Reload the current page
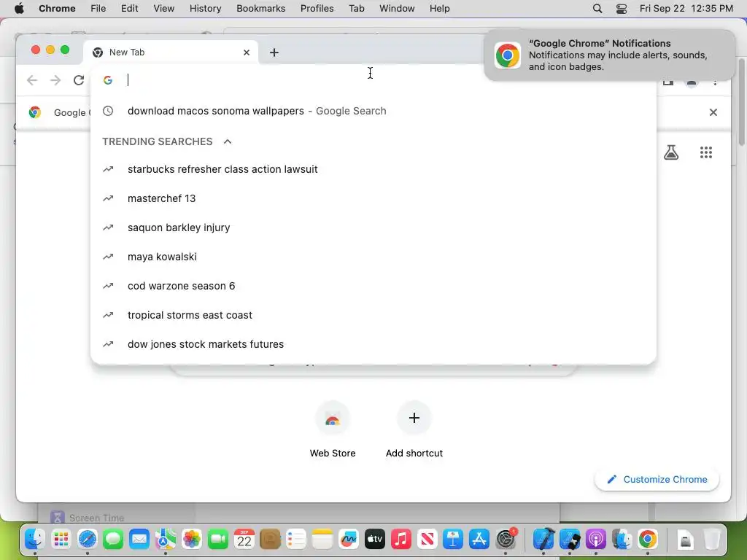Image resolution: width=747 pixels, height=560 pixels. [79, 80]
